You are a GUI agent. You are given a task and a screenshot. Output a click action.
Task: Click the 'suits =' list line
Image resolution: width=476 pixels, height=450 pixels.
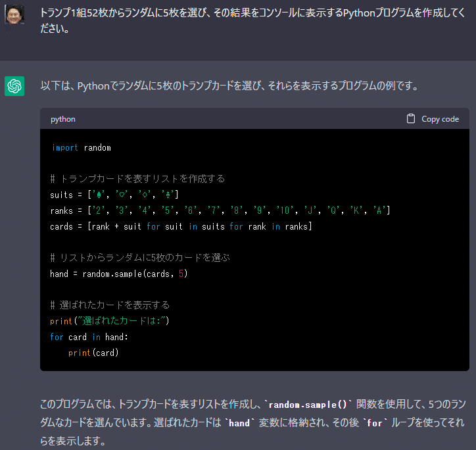114,195
